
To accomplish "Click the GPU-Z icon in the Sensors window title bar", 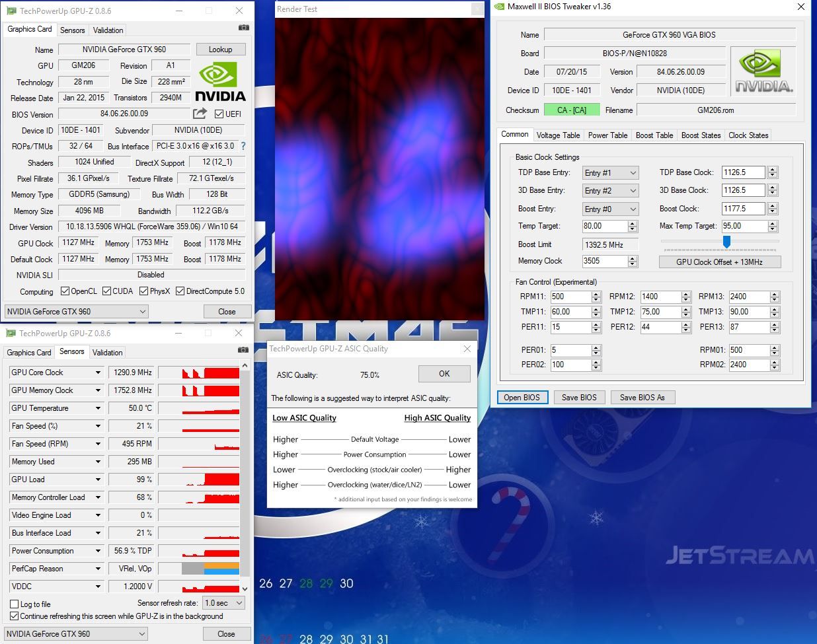I will pyautogui.click(x=11, y=333).
